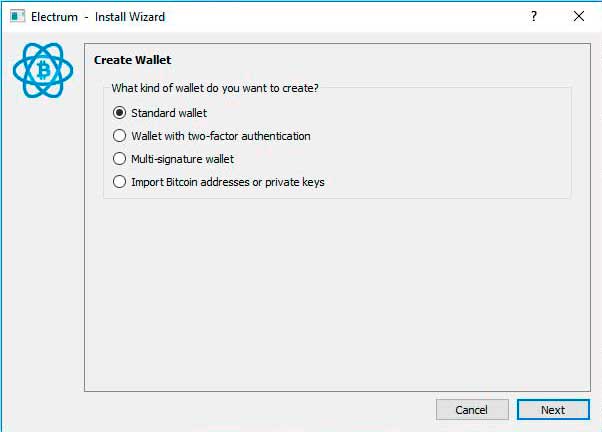The image size is (602, 432).
Task: Click the "Wallet with two-factor authentication" label
Action: click(x=221, y=136)
